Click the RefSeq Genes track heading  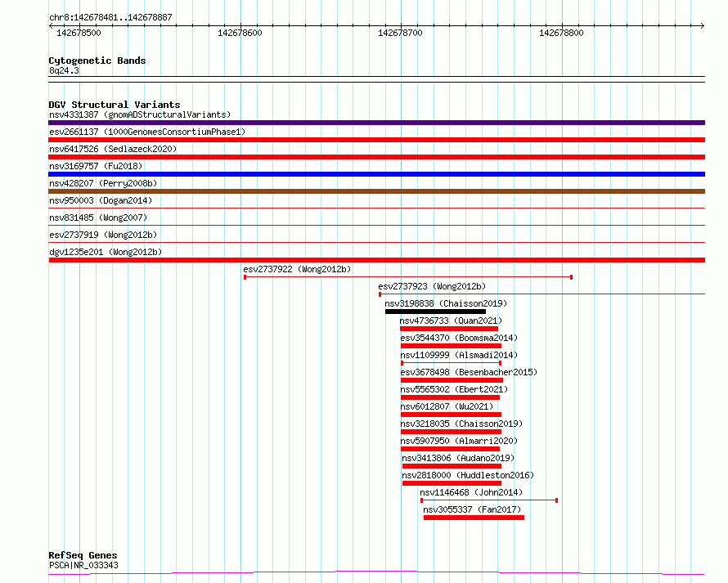coord(83,555)
